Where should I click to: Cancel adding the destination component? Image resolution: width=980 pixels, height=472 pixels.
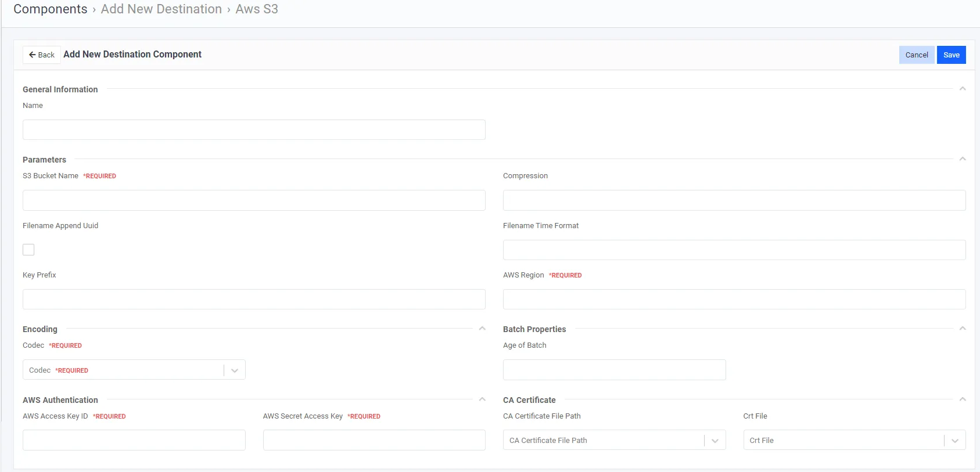pos(917,55)
